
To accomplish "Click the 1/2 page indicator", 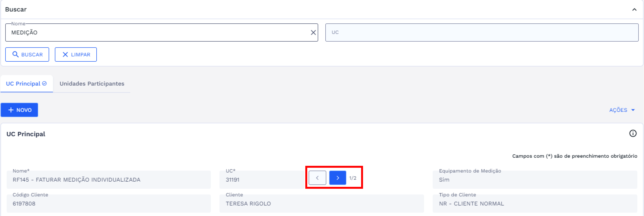I will click(x=353, y=178).
